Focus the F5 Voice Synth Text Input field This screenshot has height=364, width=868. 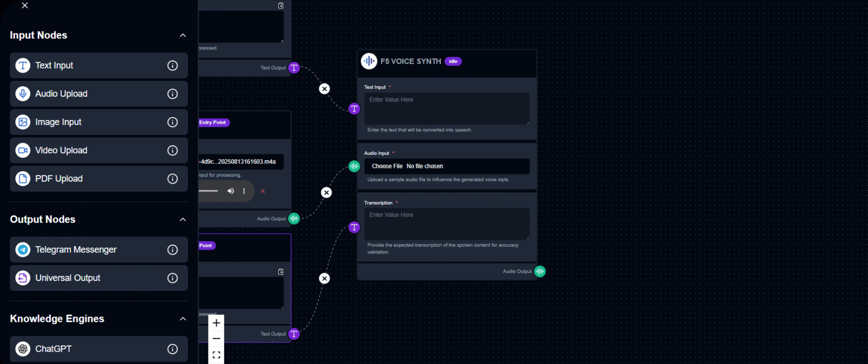pyautogui.click(x=447, y=108)
